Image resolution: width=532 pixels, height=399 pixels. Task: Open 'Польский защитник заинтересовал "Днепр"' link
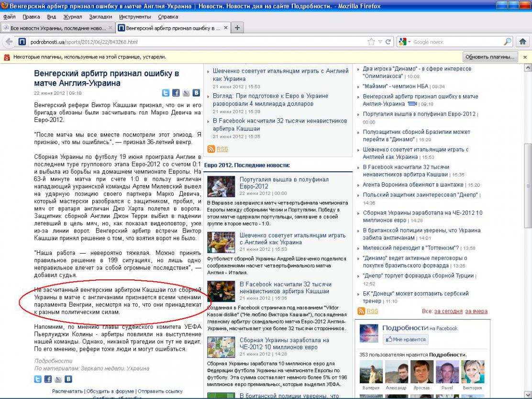(x=420, y=195)
